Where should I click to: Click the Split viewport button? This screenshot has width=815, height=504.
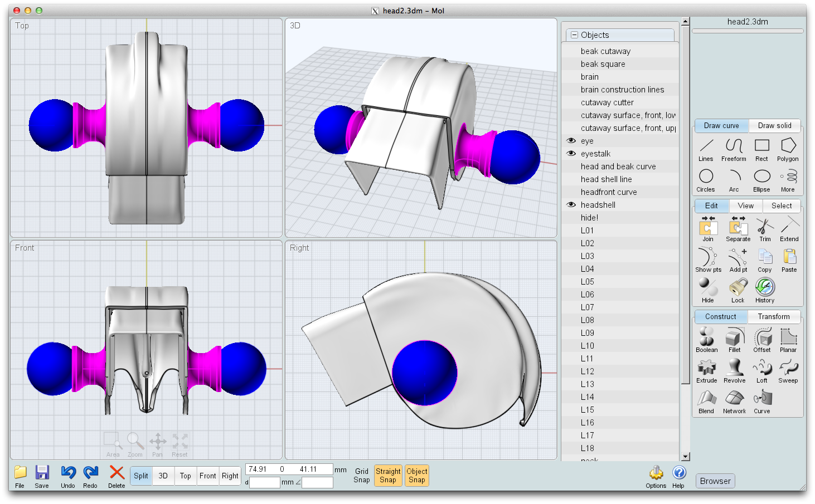pyautogui.click(x=140, y=476)
